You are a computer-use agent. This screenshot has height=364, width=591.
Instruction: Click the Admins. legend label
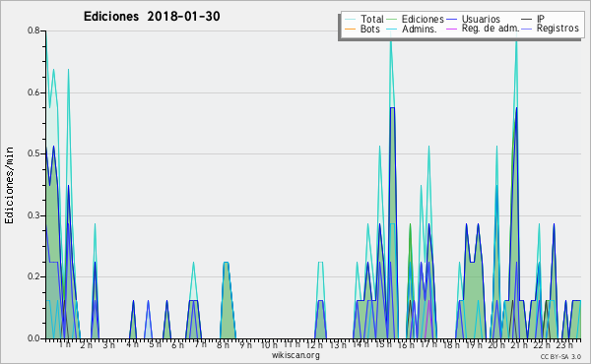420,29
